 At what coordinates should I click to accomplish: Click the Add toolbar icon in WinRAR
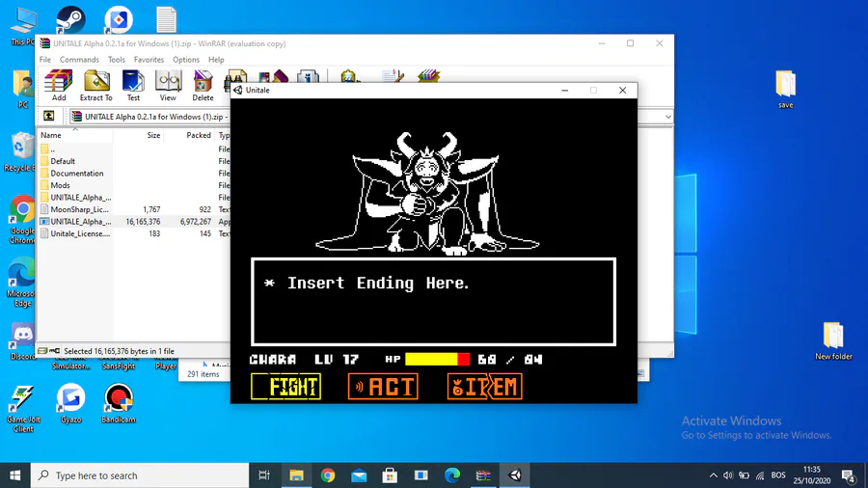coord(59,86)
